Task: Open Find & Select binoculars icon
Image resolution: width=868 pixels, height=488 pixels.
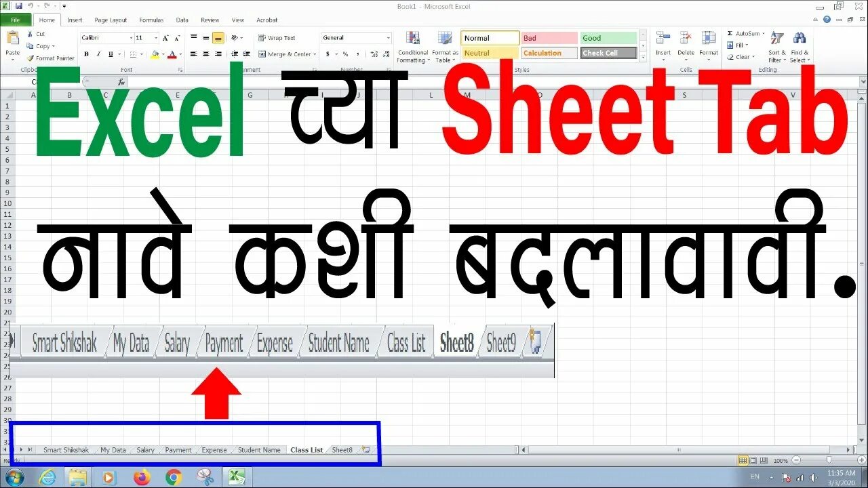Action: click(x=800, y=39)
